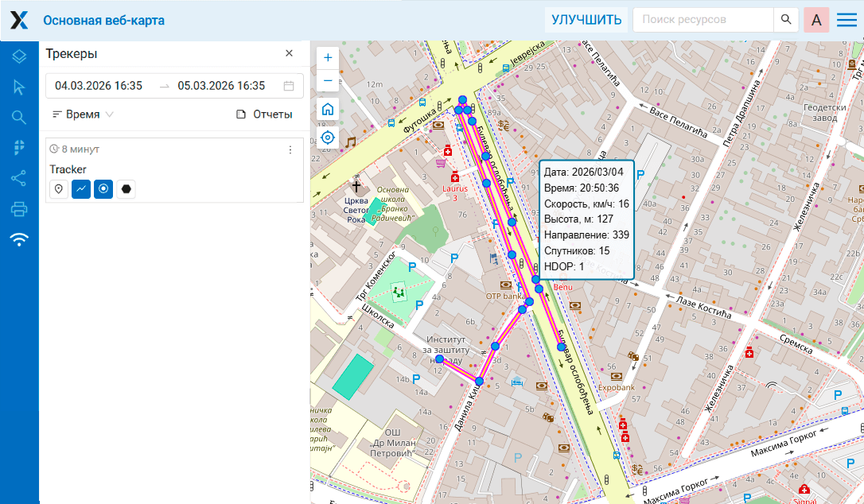
Task: Zoom out on the map
Action: click(328, 81)
